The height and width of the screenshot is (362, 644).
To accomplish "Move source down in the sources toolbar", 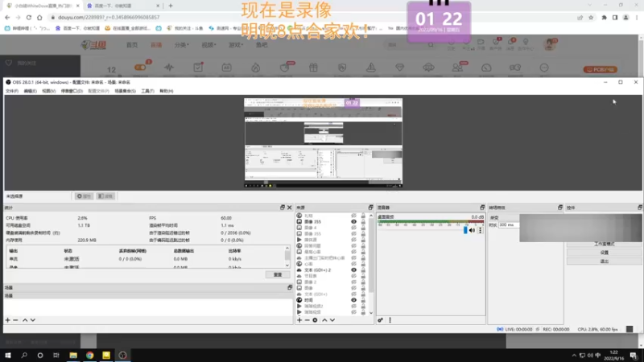I will tap(332, 320).
